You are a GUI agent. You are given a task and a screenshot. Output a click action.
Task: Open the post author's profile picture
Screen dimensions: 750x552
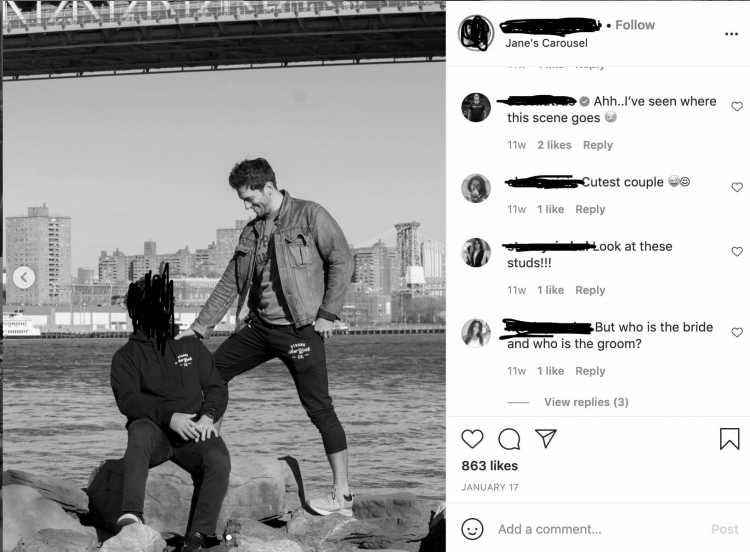(x=476, y=33)
